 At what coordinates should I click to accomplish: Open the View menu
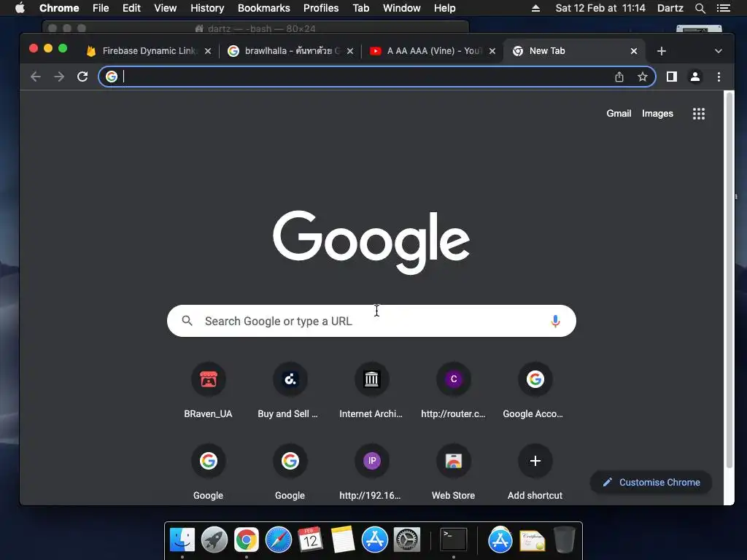[166, 8]
